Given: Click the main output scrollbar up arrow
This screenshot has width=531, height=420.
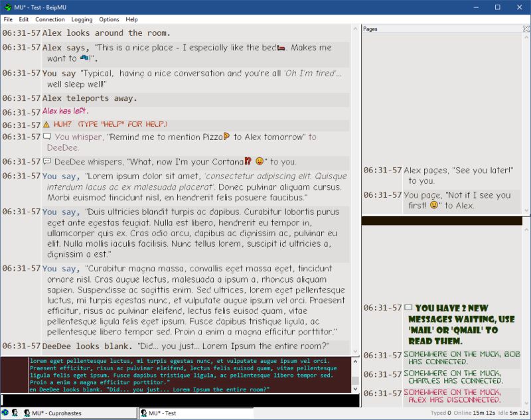Looking at the screenshot, I should pos(355,29).
